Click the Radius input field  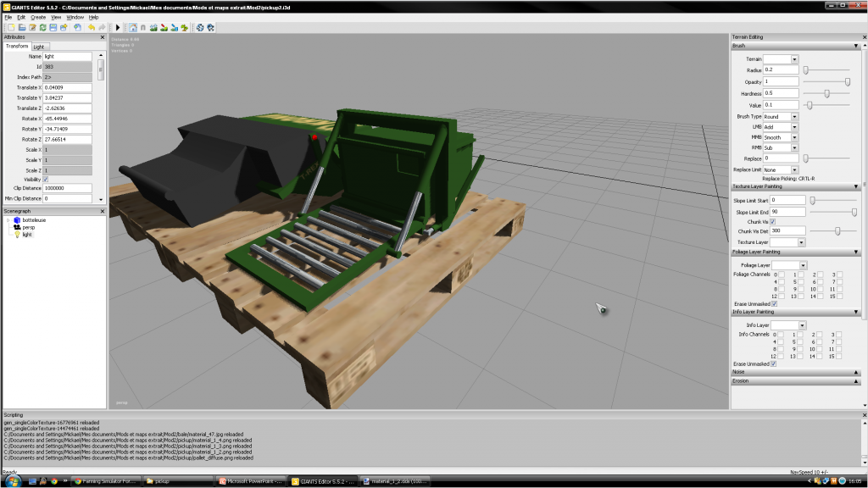781,69
